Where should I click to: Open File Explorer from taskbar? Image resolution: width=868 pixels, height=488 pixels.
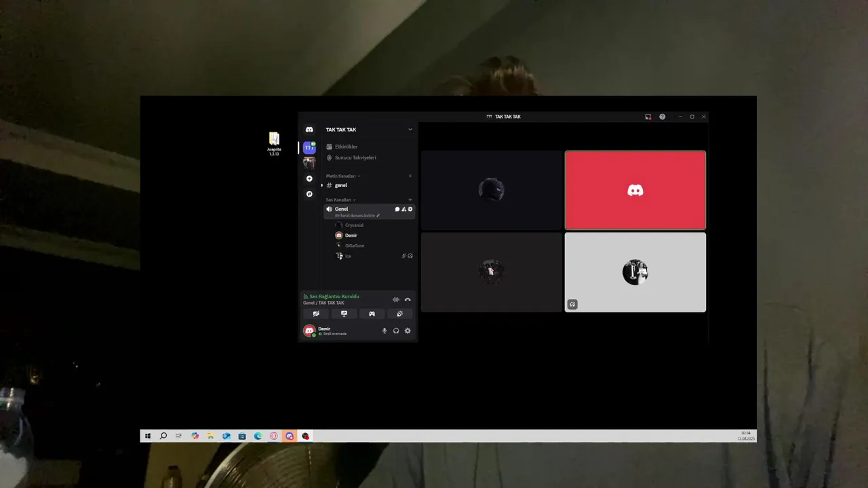click(211, 436)
